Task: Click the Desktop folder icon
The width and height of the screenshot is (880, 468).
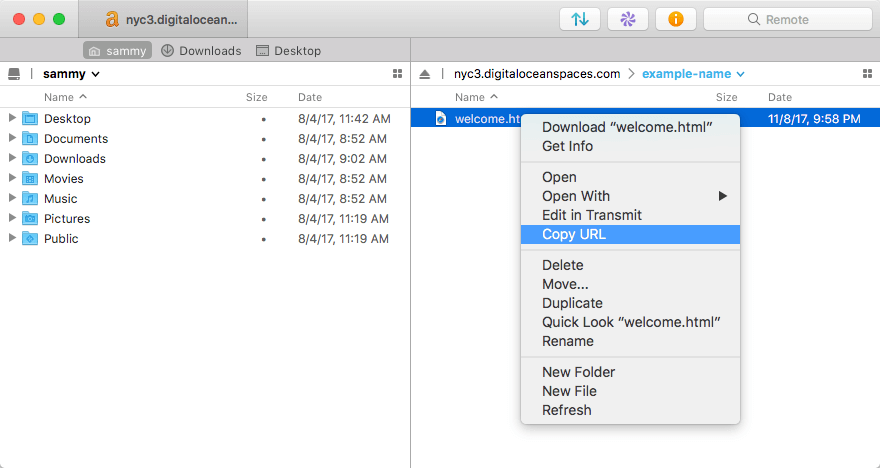Action: pos(30,118)
